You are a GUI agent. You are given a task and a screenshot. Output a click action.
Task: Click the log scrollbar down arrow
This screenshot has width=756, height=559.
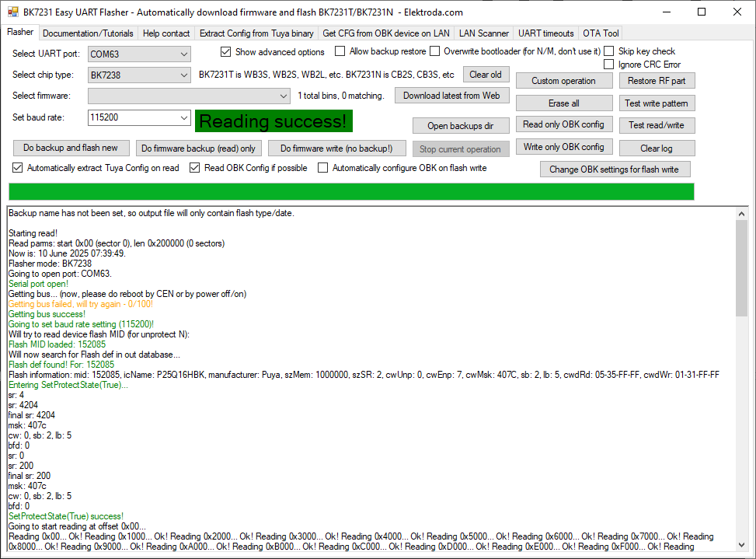tap(741, 545)
